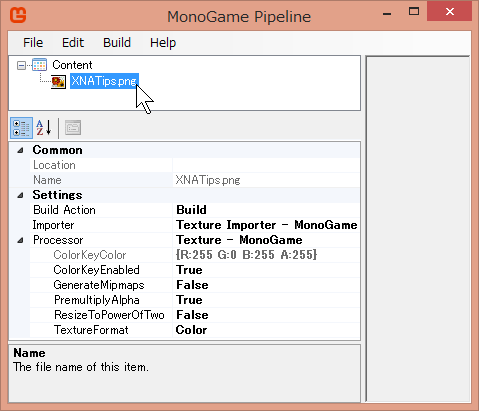Select the Build Action property label
This screenshot has width=479, height=411.
click(x=64, y=210)
